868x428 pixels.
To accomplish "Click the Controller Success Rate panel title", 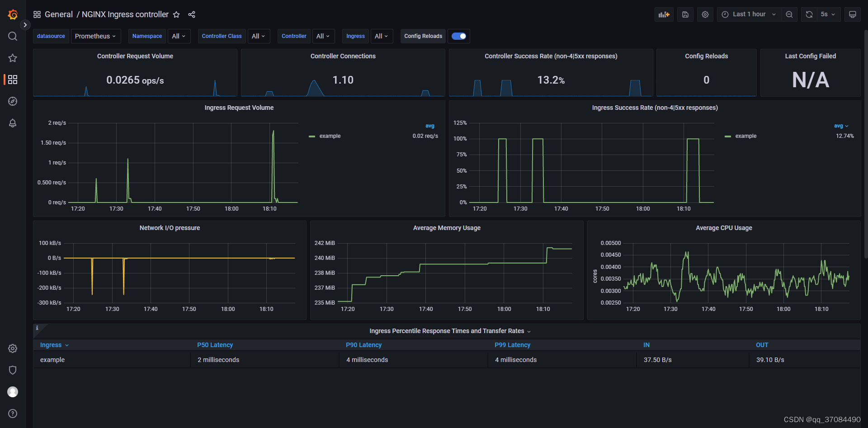I will pyautogui.click(x=551, y=56).
